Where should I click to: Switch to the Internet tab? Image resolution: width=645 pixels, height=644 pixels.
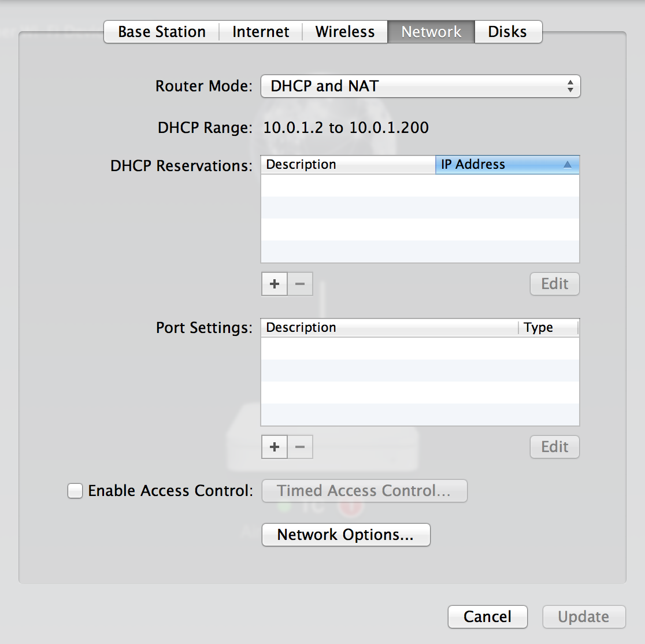pos(261,32)
